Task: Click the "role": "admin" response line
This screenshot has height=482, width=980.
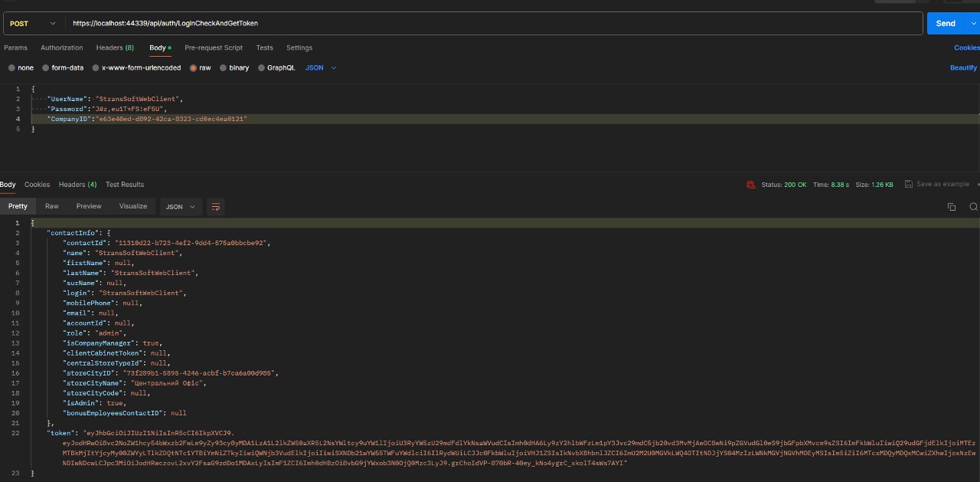Action: (x=96, y=333)
